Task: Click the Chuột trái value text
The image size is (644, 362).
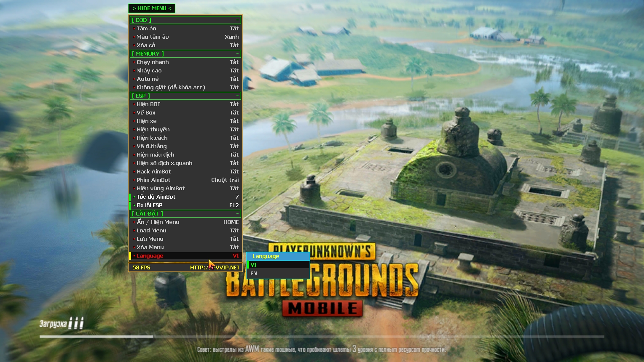Action: tap(225, 180)
